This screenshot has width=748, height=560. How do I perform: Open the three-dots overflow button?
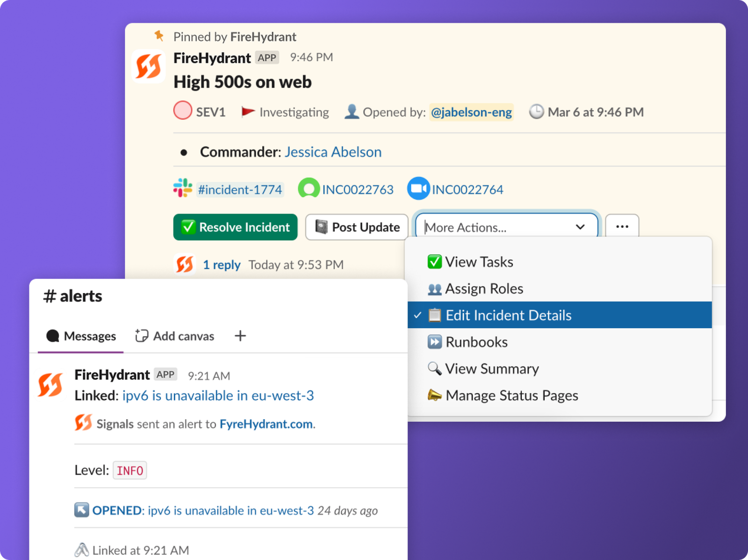(622, 227)
